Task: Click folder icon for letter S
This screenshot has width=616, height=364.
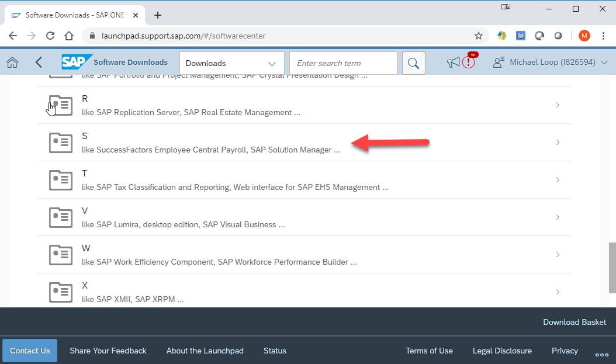Action: click(x=61, y=143)
